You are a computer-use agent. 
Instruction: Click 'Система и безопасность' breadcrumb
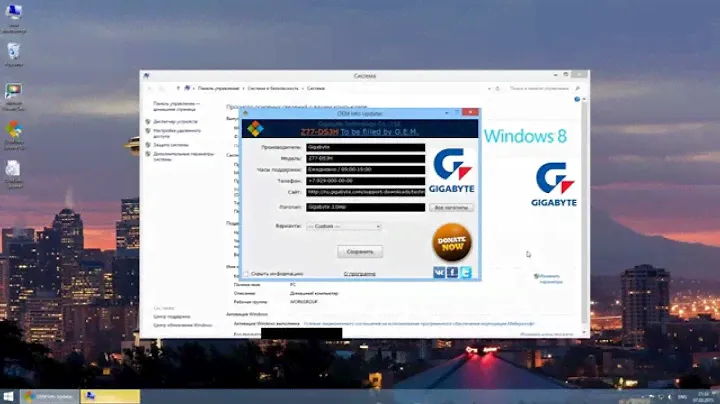272,88
